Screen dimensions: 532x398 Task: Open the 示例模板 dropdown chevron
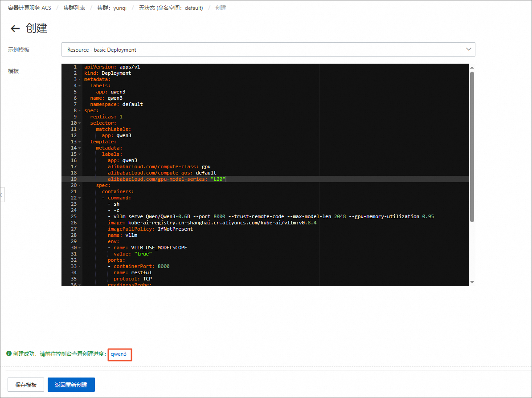click(x=469, y=49)
